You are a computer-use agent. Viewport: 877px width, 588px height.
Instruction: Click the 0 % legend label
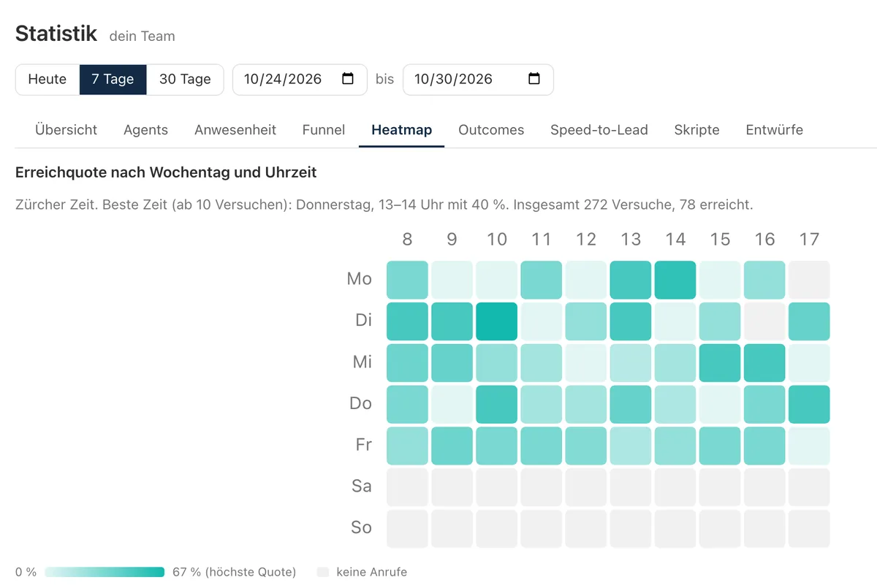click(26, 572)
